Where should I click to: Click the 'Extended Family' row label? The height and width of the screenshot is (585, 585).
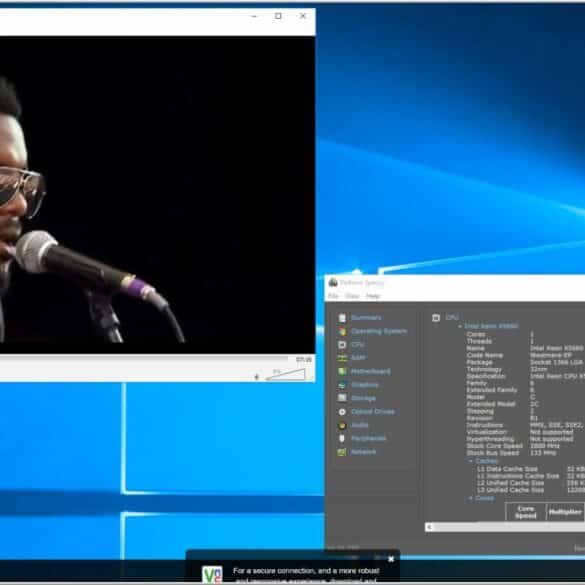491,390
